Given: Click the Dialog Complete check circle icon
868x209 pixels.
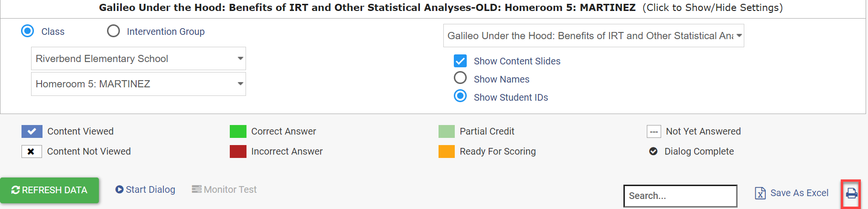Looking at the screenshot, I should (653, 151).
